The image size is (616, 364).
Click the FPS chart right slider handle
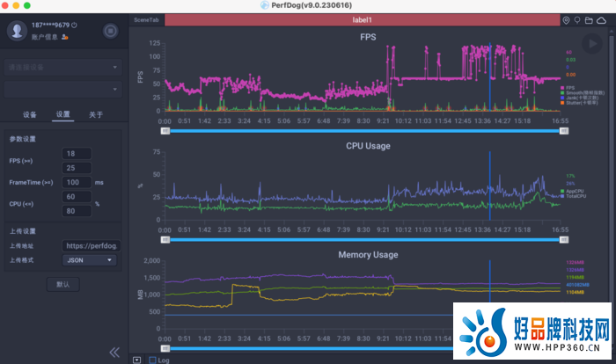coord(564,131)
